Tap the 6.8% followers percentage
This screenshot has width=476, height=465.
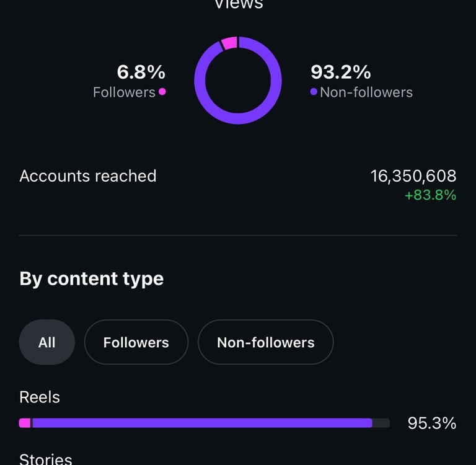pyautogui.click(x=141, y=73)
